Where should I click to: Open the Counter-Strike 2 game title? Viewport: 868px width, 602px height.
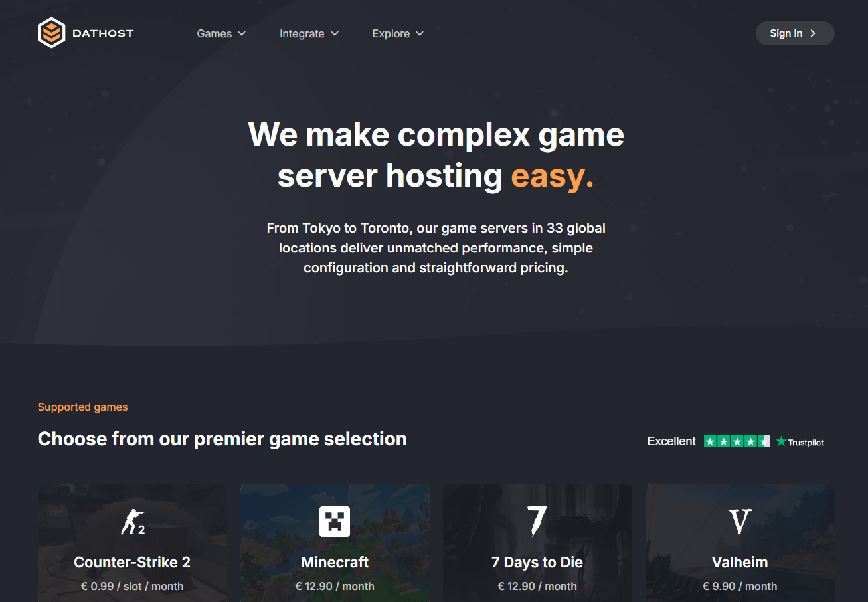pyautogui.click(x=132, y=562)
